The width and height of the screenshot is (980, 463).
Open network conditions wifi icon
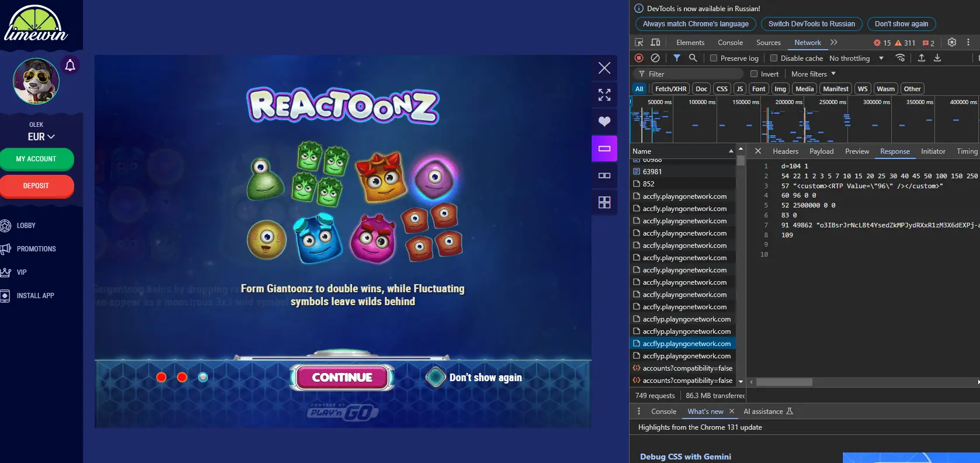point(901,58)
